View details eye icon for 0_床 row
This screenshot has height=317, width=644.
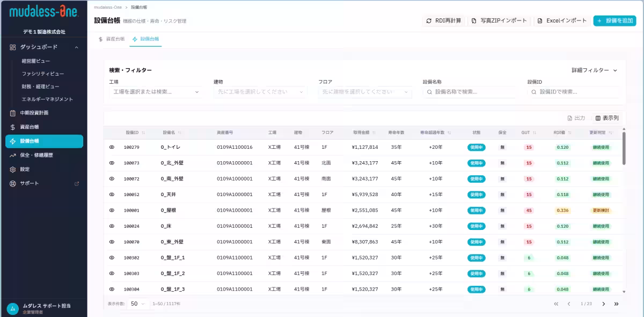pos(112,226)
